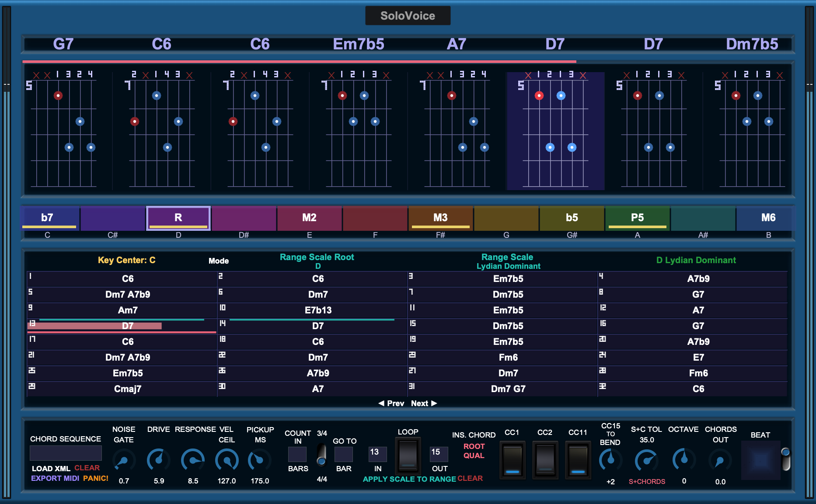Click the Drive knob
Screen dimensions: 816x504
coord(159,460)
